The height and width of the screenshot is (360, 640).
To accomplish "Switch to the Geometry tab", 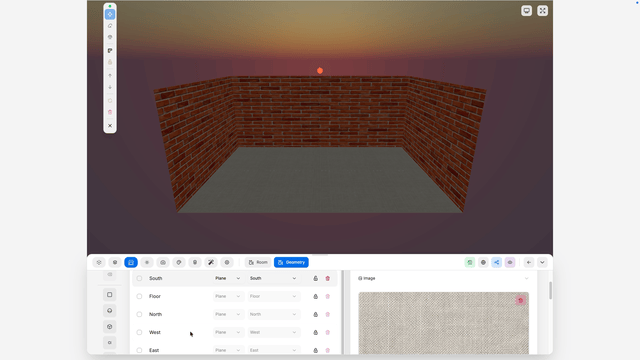I will pyautogui.click(x=291, y=262).
